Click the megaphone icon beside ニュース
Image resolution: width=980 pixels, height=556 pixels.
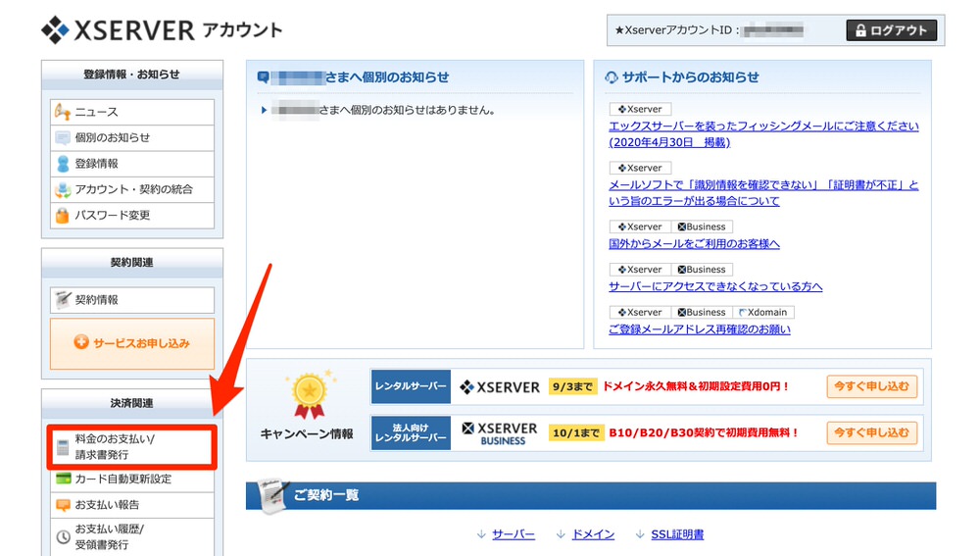[62, 112]
